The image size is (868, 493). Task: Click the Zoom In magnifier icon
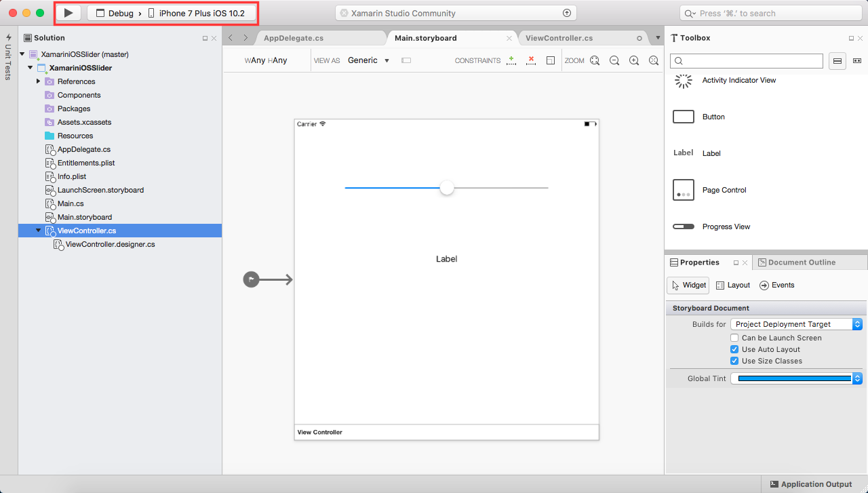pos(634,60)
